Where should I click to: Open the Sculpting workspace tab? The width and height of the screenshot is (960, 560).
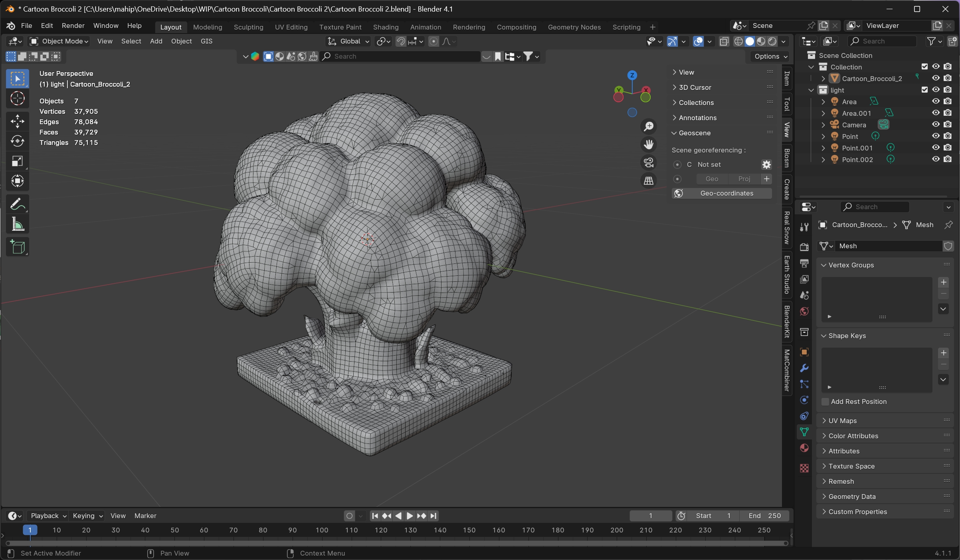248,27
